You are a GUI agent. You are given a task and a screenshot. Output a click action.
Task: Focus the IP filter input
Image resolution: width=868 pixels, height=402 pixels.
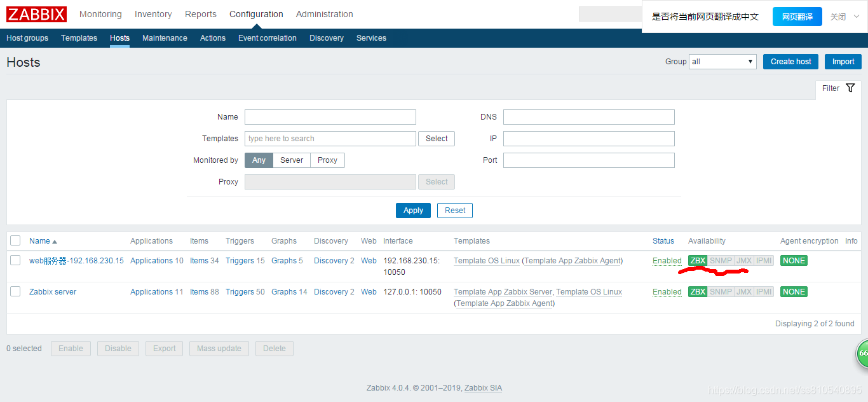589,139
